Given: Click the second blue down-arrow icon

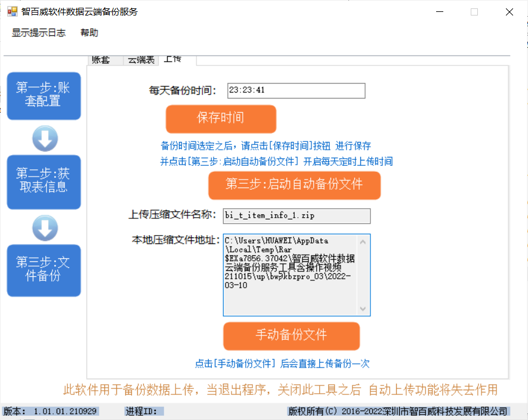Looking at the screenshot, I should coord(45,228).
